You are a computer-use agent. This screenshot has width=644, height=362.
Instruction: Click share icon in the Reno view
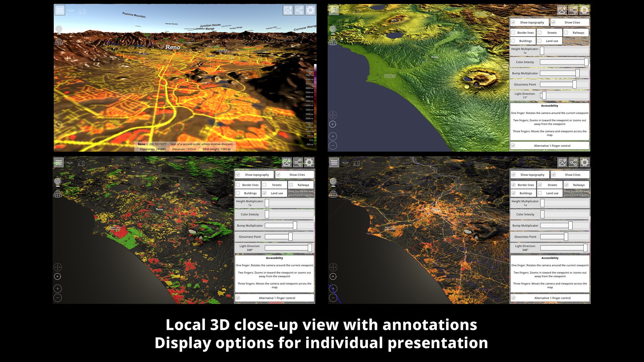(x=299, y=10)
